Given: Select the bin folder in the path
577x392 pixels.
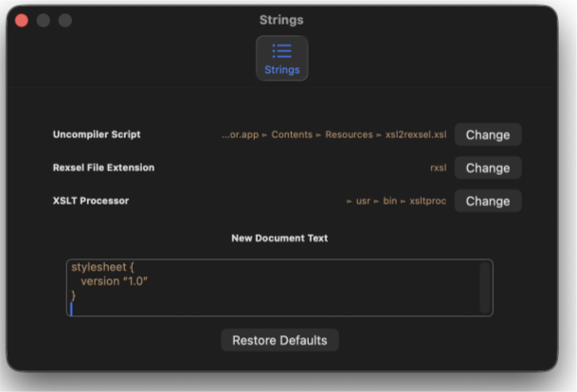Looking at the screenshot, I should pyautogui.click(x=390, y=201).
